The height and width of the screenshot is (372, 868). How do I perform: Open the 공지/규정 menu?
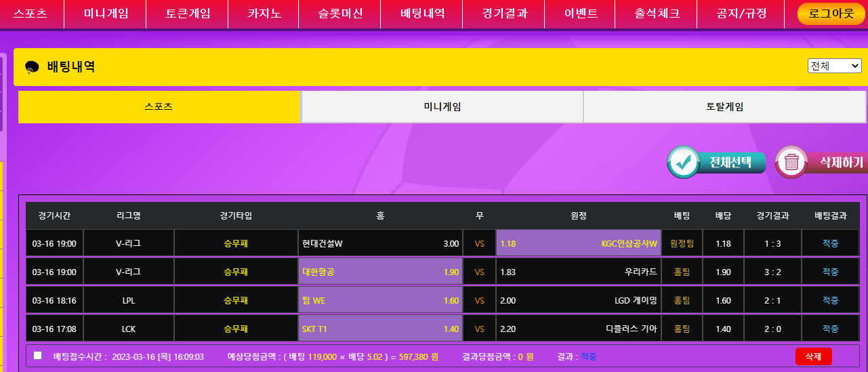click(x=738, y=14)
